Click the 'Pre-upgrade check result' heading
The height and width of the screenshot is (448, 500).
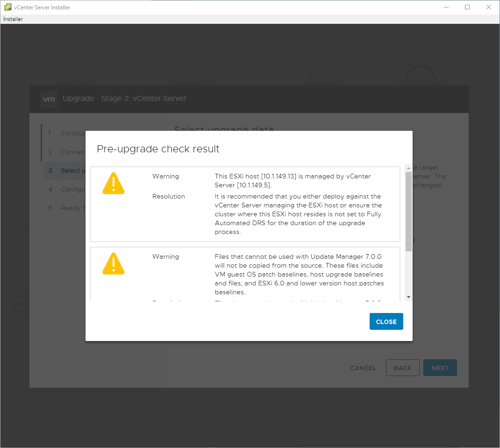[x=158, y=149]
